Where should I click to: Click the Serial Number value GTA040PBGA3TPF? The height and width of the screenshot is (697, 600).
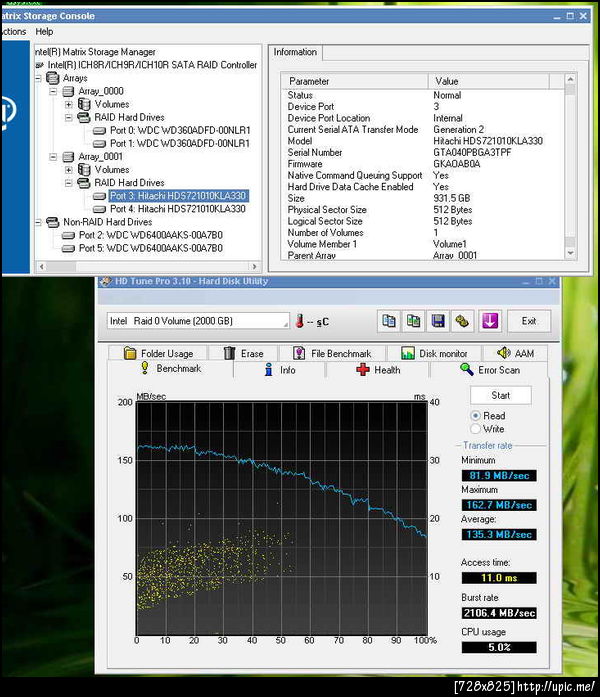472,152
